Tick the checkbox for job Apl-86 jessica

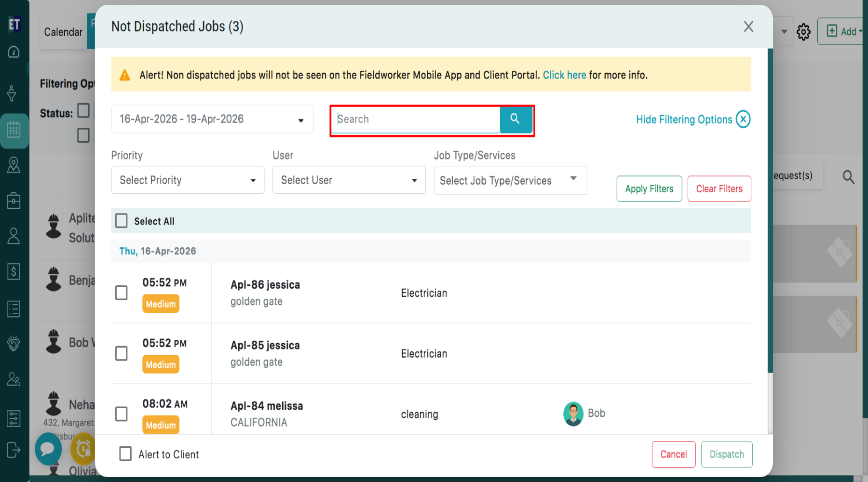(x=122, y=293)
